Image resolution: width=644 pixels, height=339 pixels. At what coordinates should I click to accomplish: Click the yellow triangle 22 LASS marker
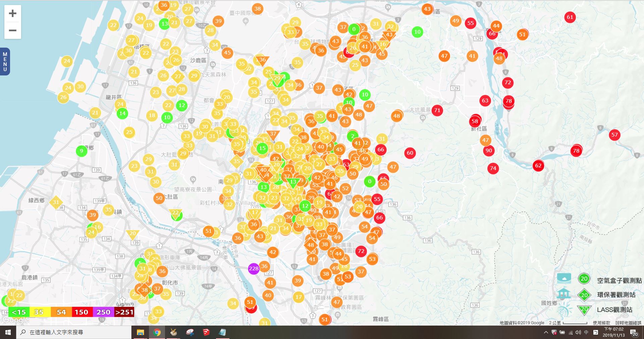pyautogui.click(x=175, y=213)
